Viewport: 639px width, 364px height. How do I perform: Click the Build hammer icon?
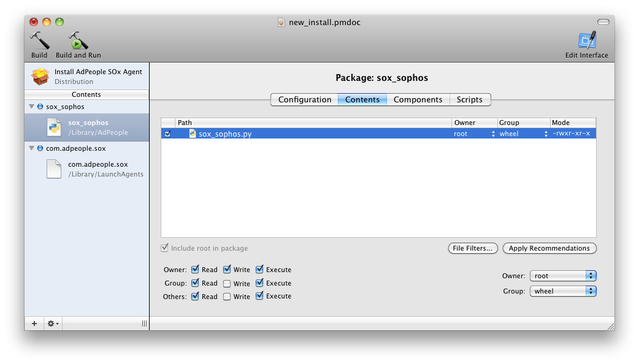pos(39,40)
